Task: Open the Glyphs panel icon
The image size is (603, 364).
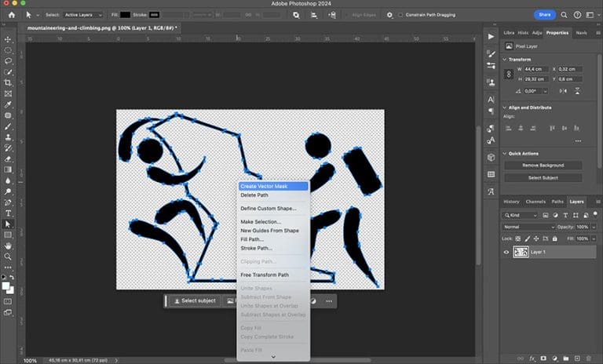Action: click(x=491, y=191)
